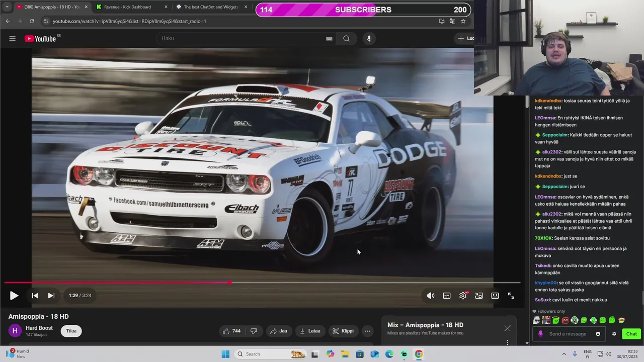Open Microsoft Edge from taskbar

point(389,354)
